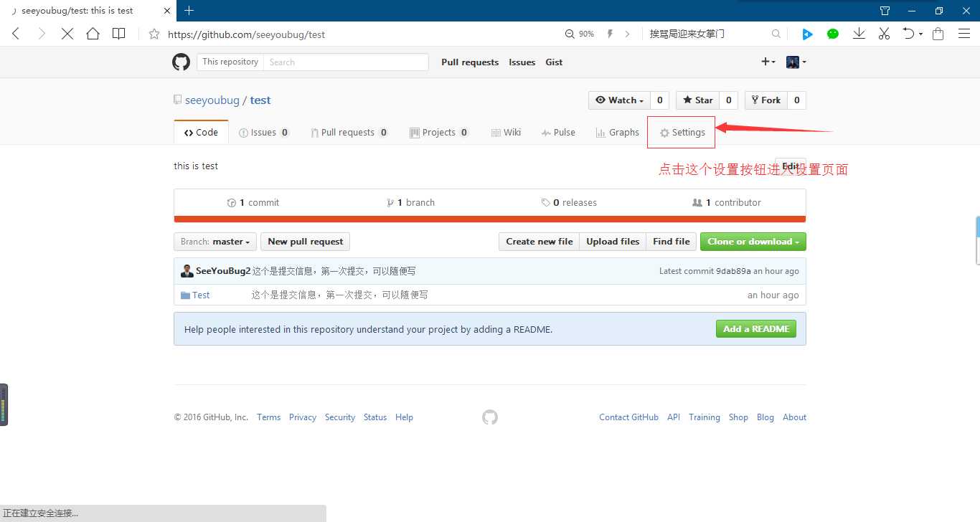This screenshot has height=522, width=980.
Task: Open the shopping bag extension icon
Action: pos(938,34)
